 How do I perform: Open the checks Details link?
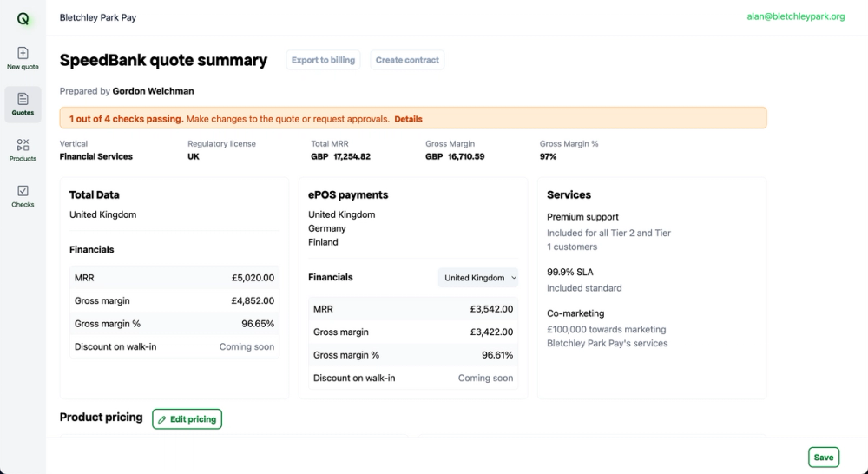[x=408, y=119]
